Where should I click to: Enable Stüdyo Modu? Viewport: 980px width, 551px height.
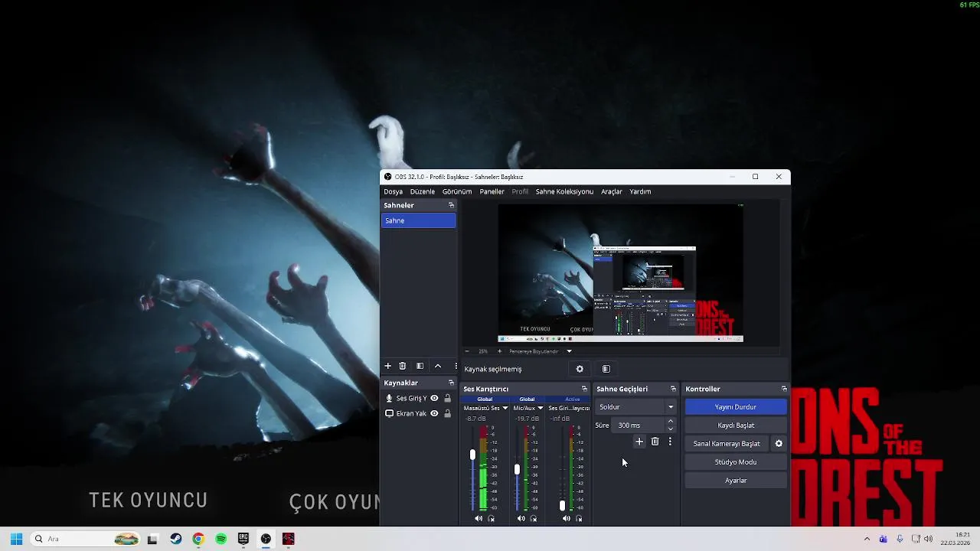736,462
